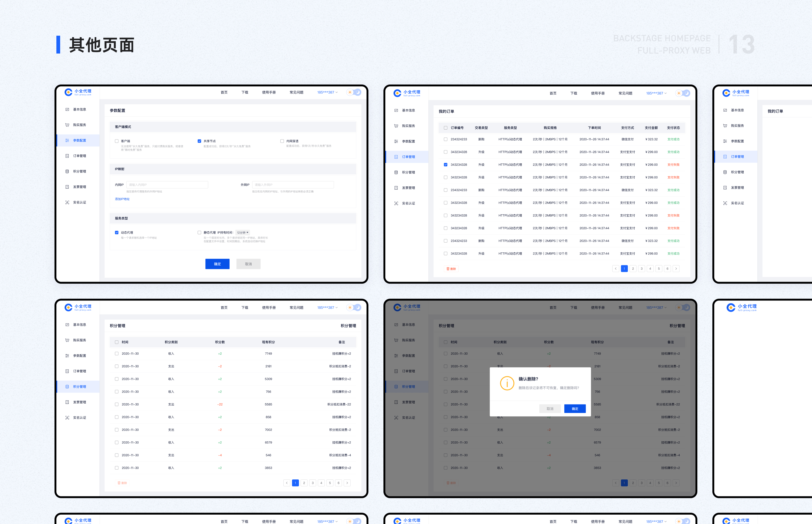Click the 内网IP input field
The height and width of the screenshot is (524, 812).
pyautogui.click(x=167, y=185)
